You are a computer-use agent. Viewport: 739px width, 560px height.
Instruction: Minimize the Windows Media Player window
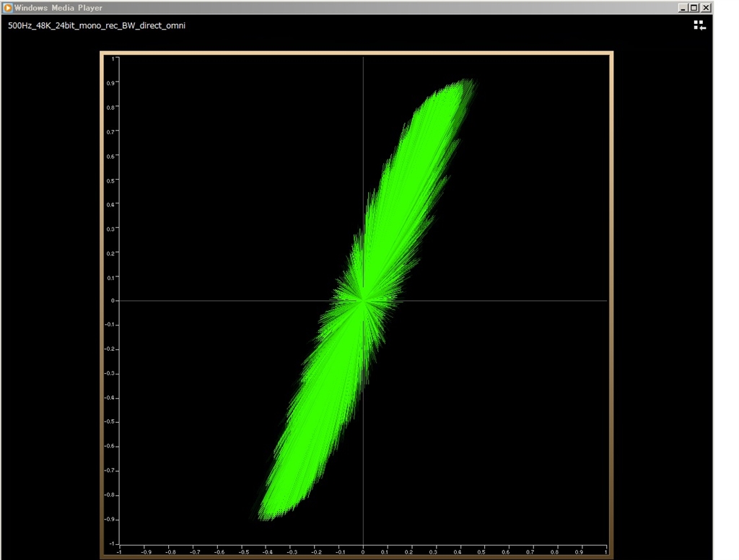pyautogui.click(x=683, y=7)
